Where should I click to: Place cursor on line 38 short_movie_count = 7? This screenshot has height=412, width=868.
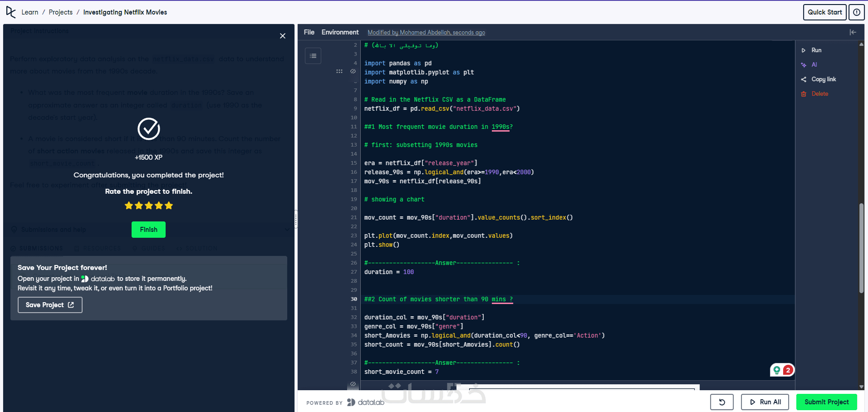pyautogui.click(x=402, y=372)
